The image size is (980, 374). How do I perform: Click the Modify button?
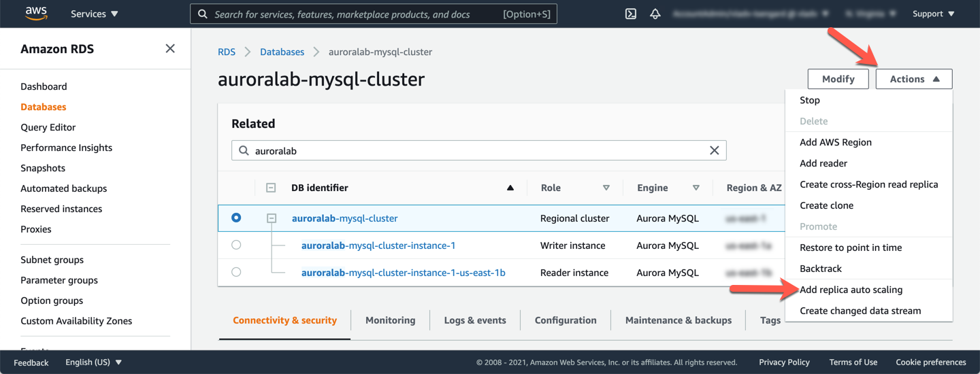point(838,79)
